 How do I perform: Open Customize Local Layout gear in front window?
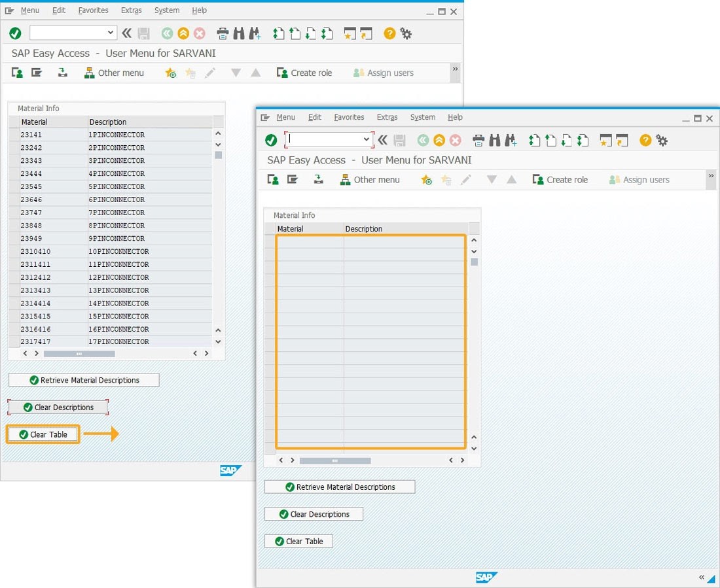662,141
